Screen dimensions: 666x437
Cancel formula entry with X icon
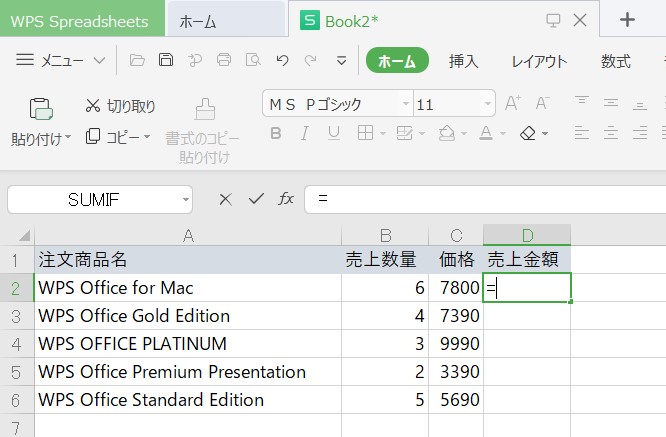click(x=226, y=199)
